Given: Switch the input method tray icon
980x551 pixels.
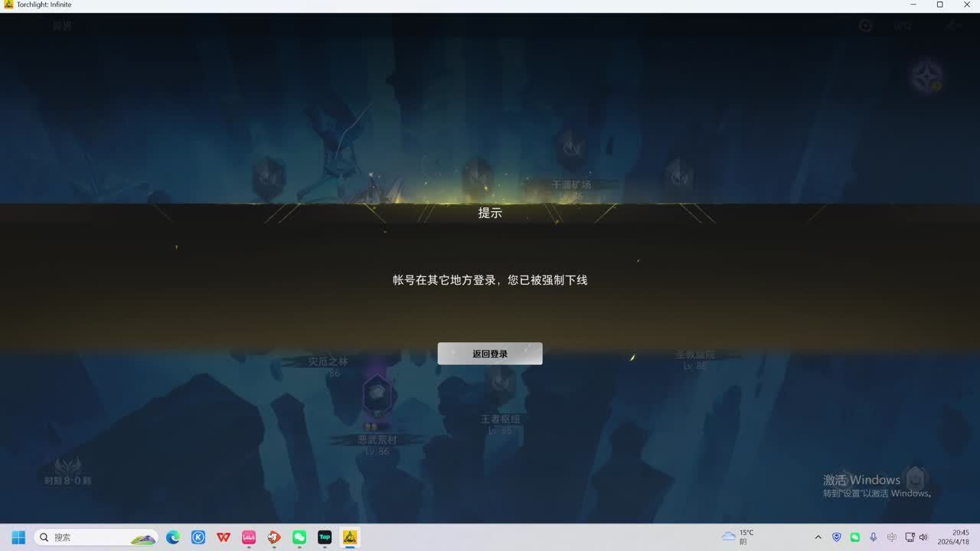Looking at the screenshot, I should pyautogui.click(x=892, y=537).
